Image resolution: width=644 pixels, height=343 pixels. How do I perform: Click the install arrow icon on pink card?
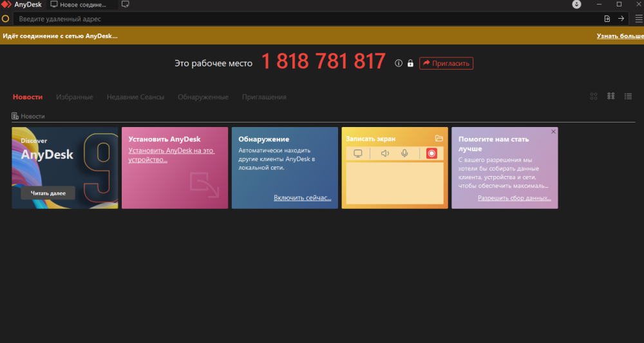[x=205, y=185]
